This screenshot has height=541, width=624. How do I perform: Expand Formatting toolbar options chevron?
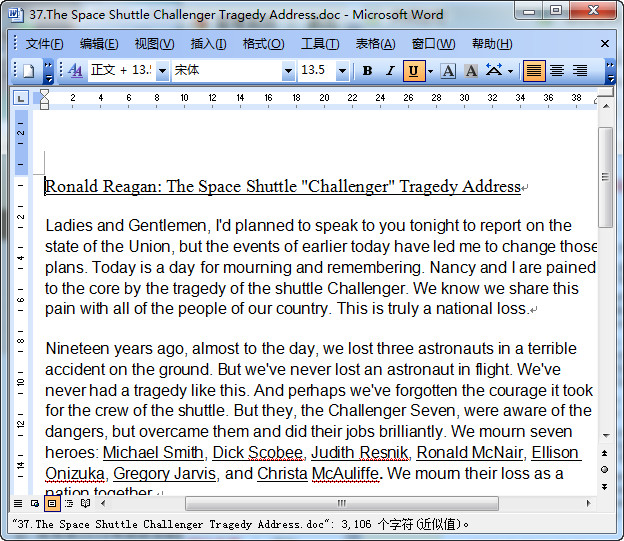610,72
